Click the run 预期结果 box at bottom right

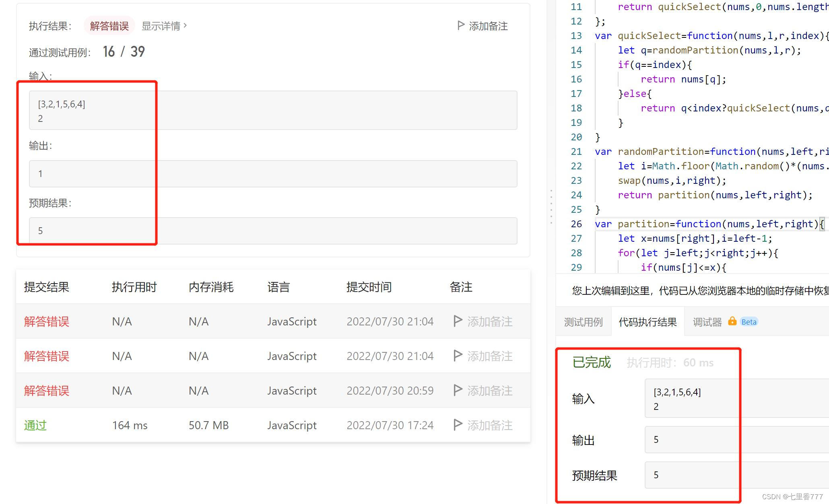coord(737,475)
